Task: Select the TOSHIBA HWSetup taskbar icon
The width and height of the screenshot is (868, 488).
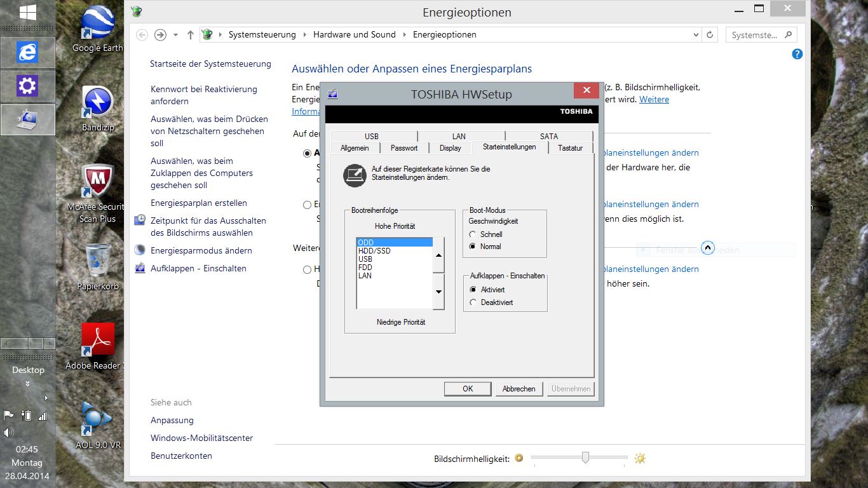Action: [27, 119]
